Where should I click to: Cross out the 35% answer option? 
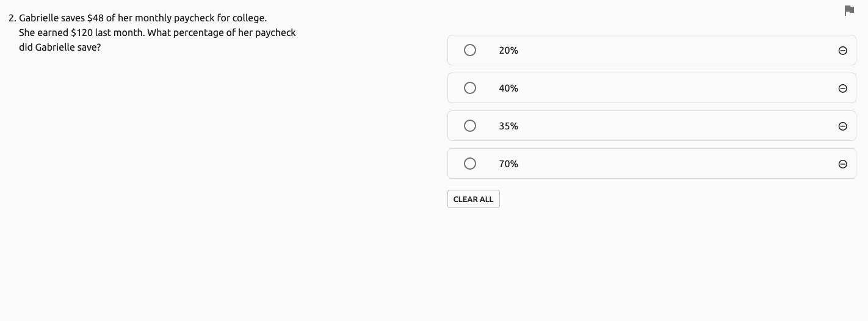pos(842,126)
